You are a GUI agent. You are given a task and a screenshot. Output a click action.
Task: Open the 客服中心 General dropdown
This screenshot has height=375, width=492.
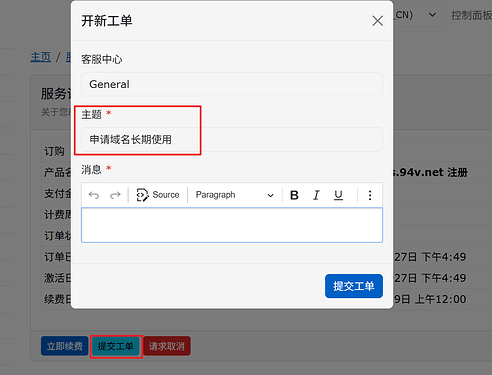tap(232, 84)
